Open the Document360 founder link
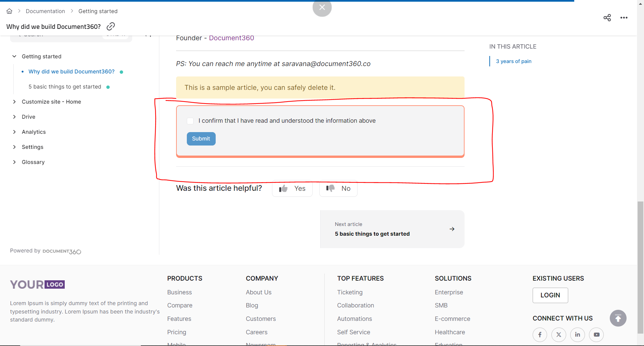This screenshot has height=346, width=644. [231, 38]
